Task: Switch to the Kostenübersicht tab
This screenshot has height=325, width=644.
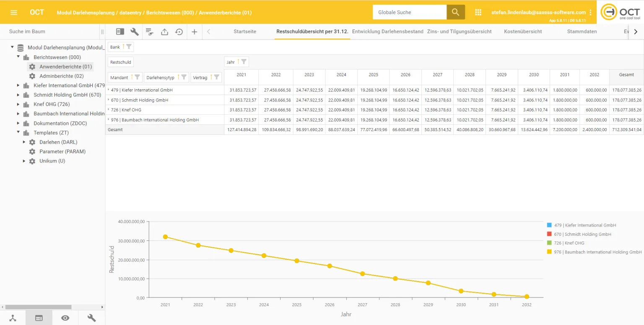Action: 523,31
